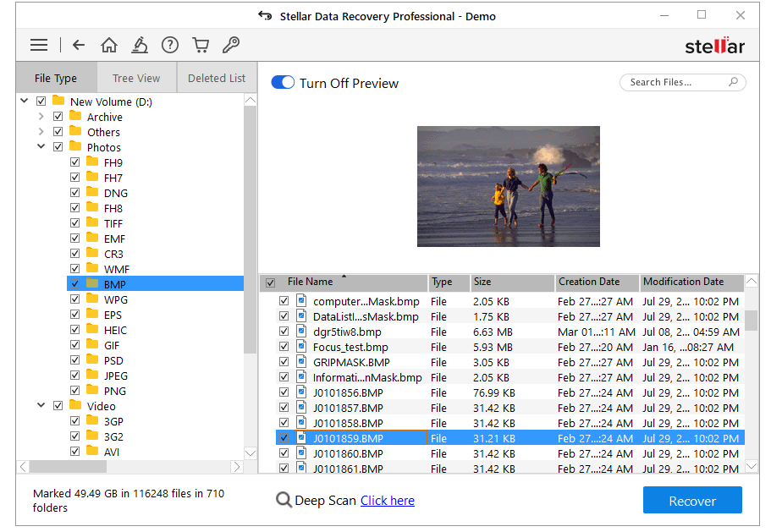The image size is (771, 532).
Task: Click the Deep Scan magnifier icon
Action: 284,500
